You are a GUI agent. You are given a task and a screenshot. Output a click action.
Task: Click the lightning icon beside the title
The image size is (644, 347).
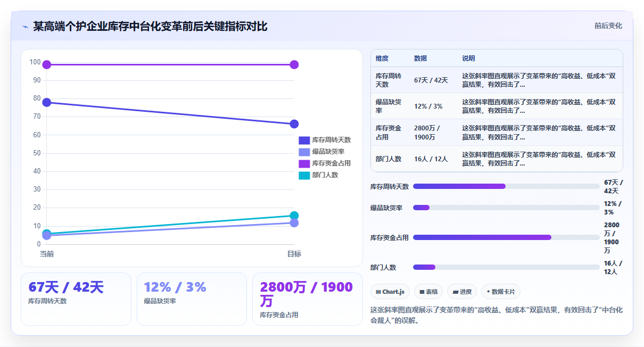pyautogui.click(x=25, y=27)
